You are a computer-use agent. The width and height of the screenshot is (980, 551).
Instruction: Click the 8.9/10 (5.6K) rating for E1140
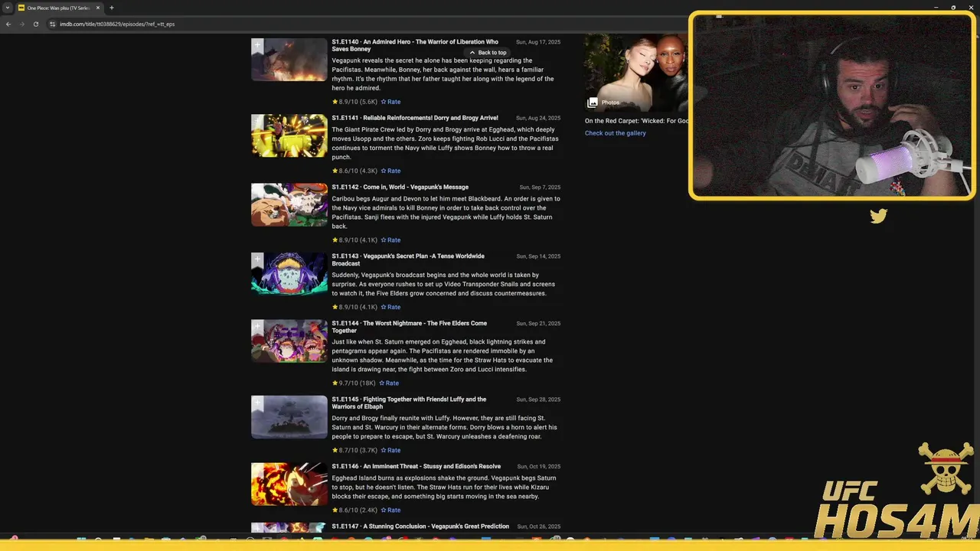click(x=355, y=102)
